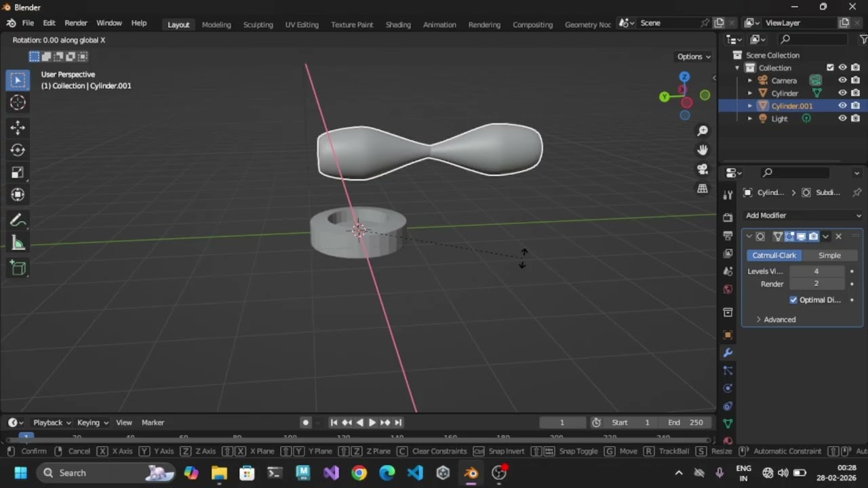Select Catmull-Clark subdivision type

coord(774,256)
